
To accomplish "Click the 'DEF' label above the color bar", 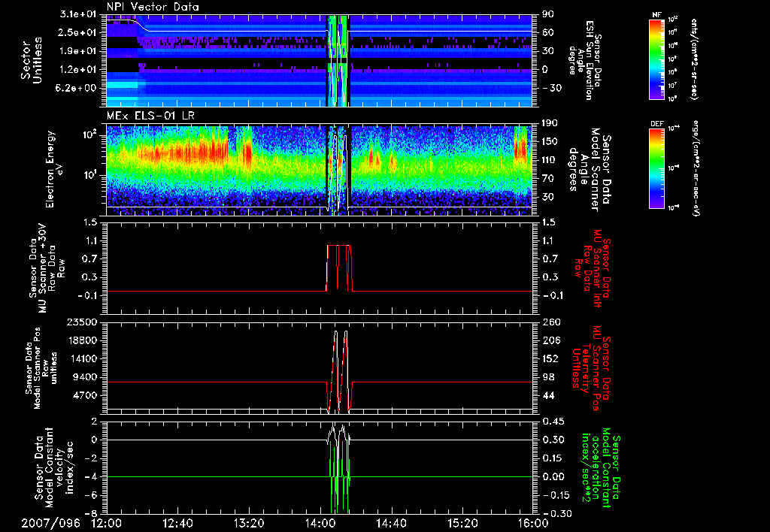I will coord(656,124).
